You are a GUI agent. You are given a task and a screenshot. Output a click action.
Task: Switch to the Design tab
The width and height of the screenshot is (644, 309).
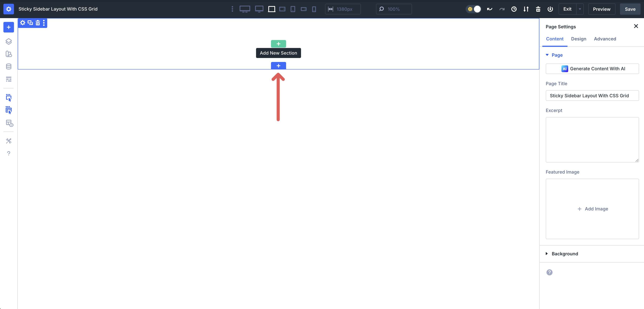(x=578, y=39)
